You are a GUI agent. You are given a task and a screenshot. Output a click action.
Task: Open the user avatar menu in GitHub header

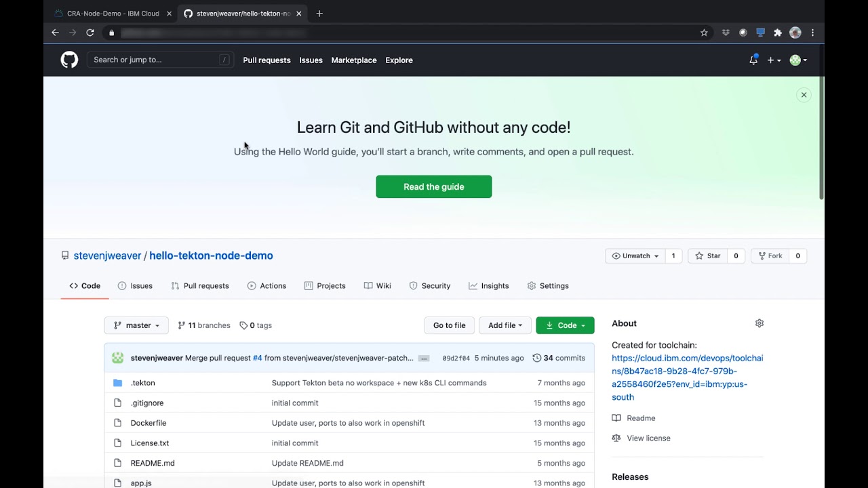(x=798, y=60)
